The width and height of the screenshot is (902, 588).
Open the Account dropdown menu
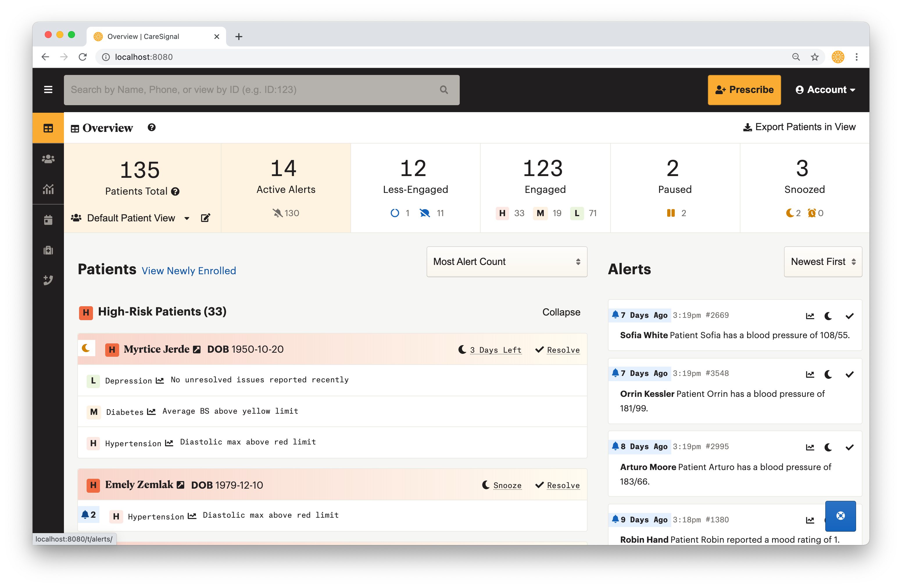(825, 90)
